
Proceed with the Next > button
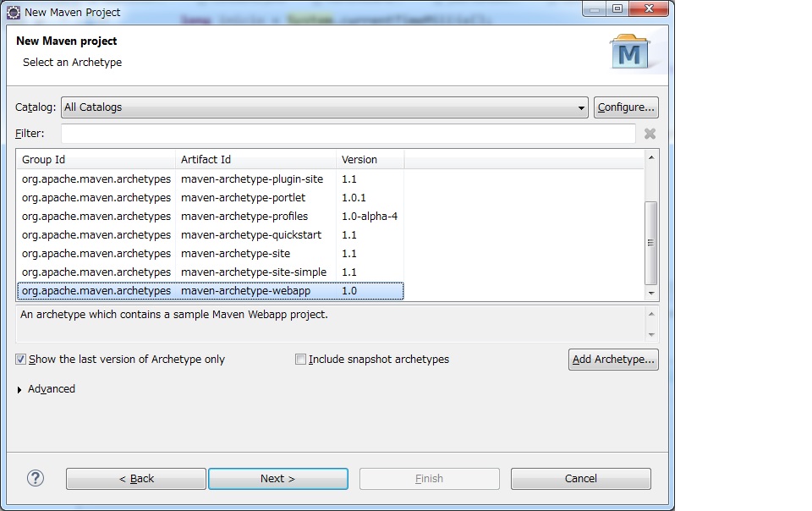pos(278,478)
